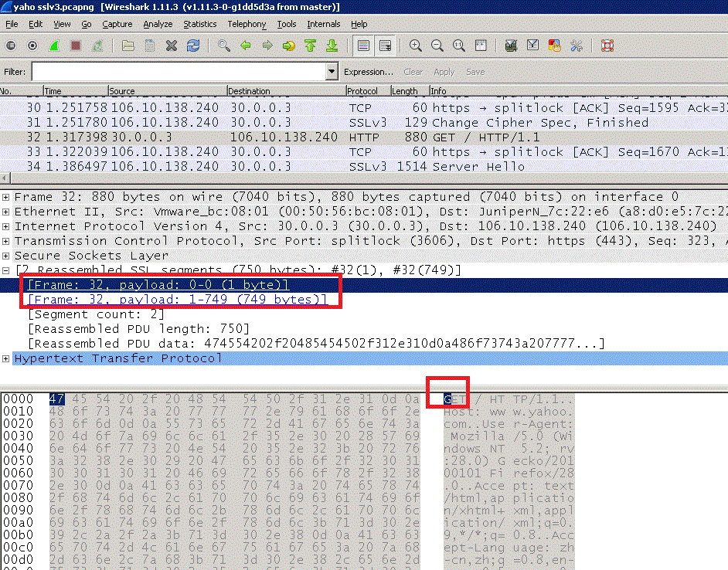Click the reload capture file icon
The width and height of the screenshot is (728, 570).
tap(193, 46)
